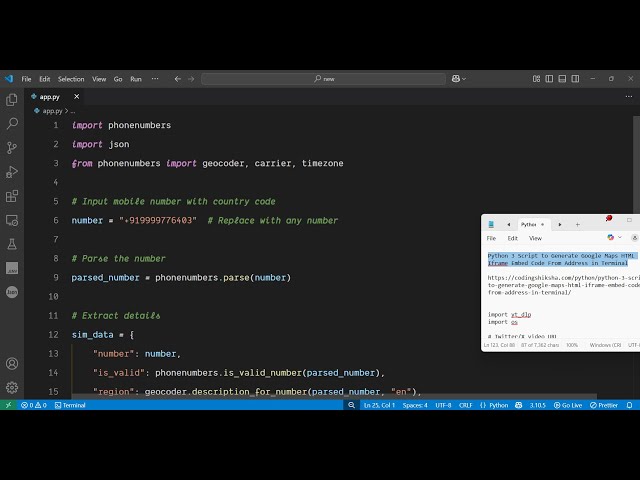The height and width of the screenshot is (480, 640).
Task: Open the Accounts menu icon
Action: [12, 363]
